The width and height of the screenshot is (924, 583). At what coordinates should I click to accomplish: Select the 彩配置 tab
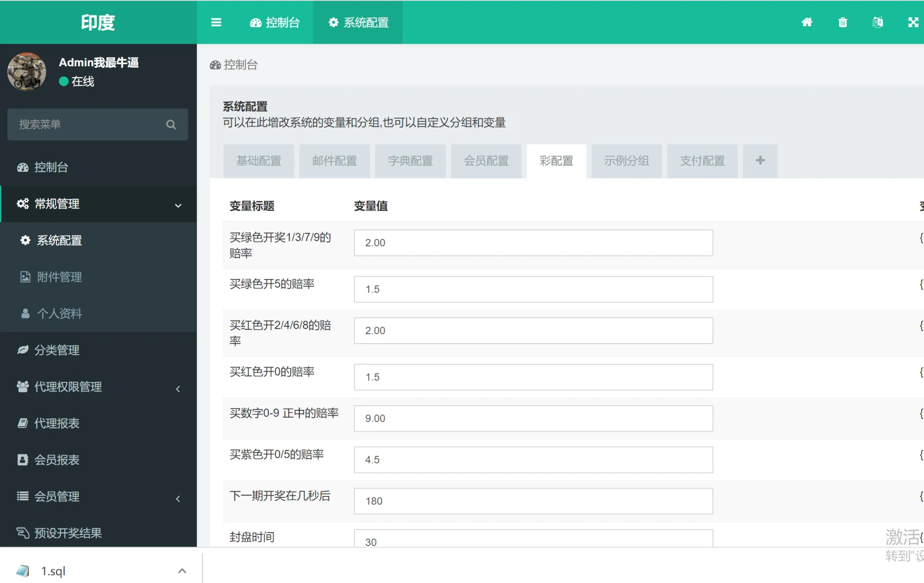556,161
